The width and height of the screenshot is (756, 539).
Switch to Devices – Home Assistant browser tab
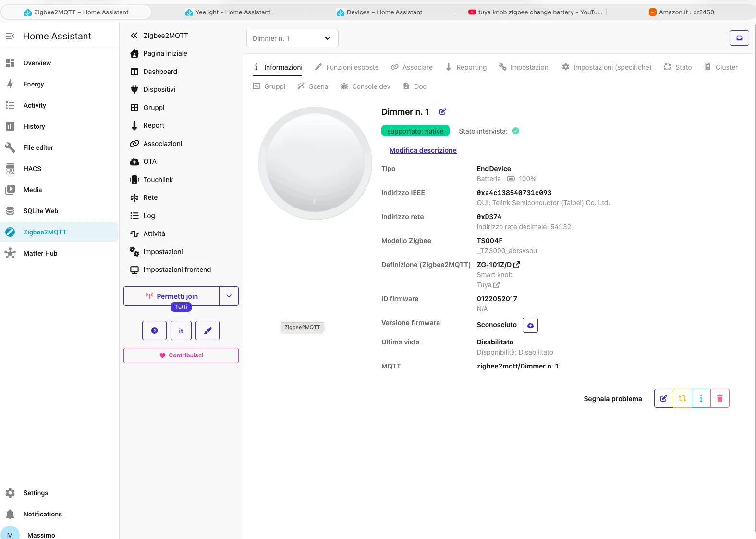(379, 12)
